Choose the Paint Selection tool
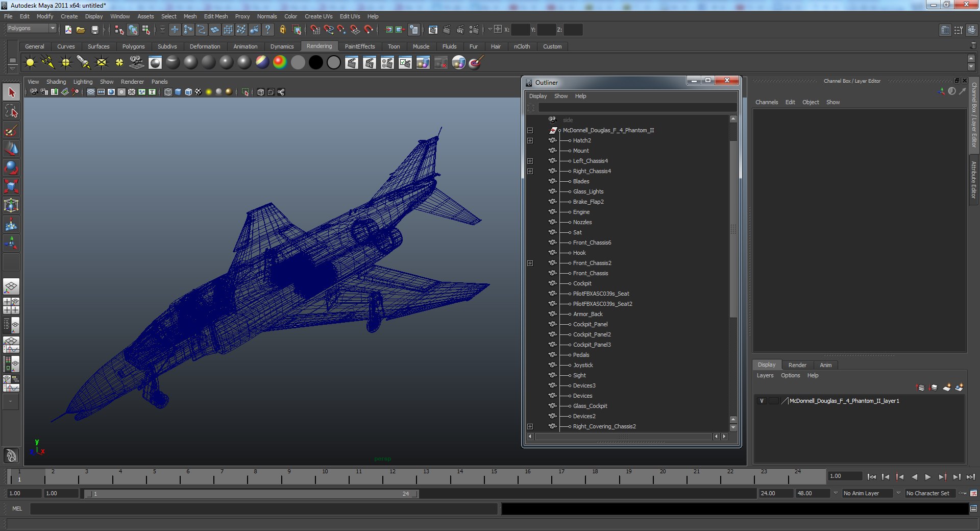Screen dimensions: 980x531 coord(11,130)
